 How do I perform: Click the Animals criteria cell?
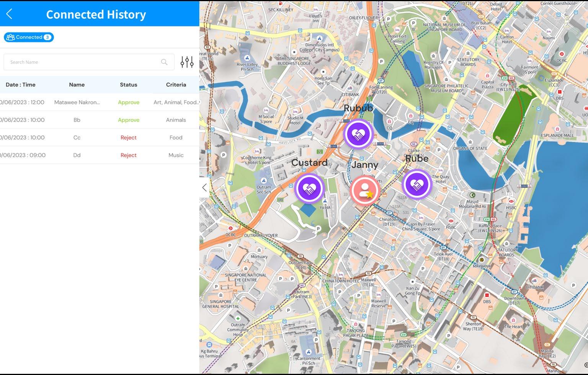pos(176,120)
